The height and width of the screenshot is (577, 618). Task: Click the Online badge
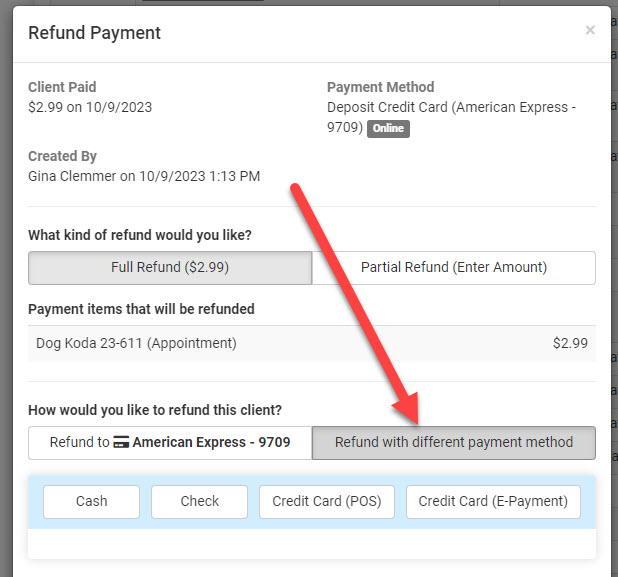(x=388, y=129)
